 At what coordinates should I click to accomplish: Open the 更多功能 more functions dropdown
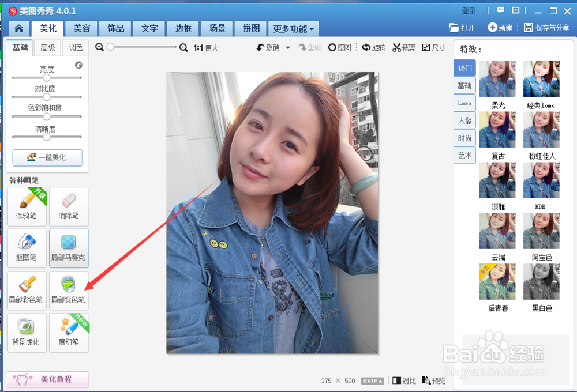[x=293, y=28]
